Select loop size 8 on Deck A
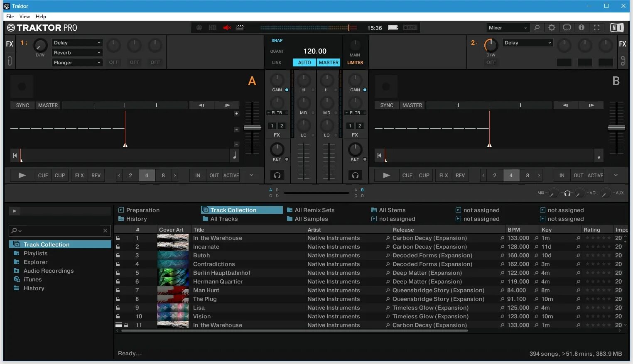This screenshot has height=364, width=633. point(163,175)
